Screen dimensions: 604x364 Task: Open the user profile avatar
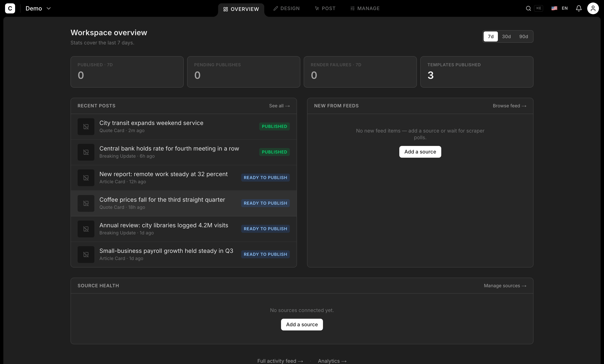[x=593, y=8]
